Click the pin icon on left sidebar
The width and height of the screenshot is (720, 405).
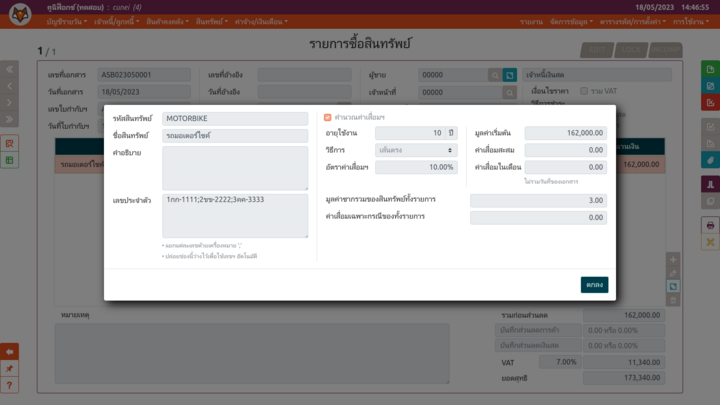click(9, 368)
